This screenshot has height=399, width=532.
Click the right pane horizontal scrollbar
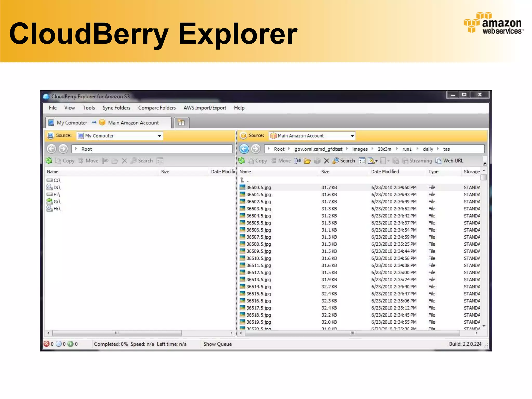pyautogui.click(x=352, y=333)
